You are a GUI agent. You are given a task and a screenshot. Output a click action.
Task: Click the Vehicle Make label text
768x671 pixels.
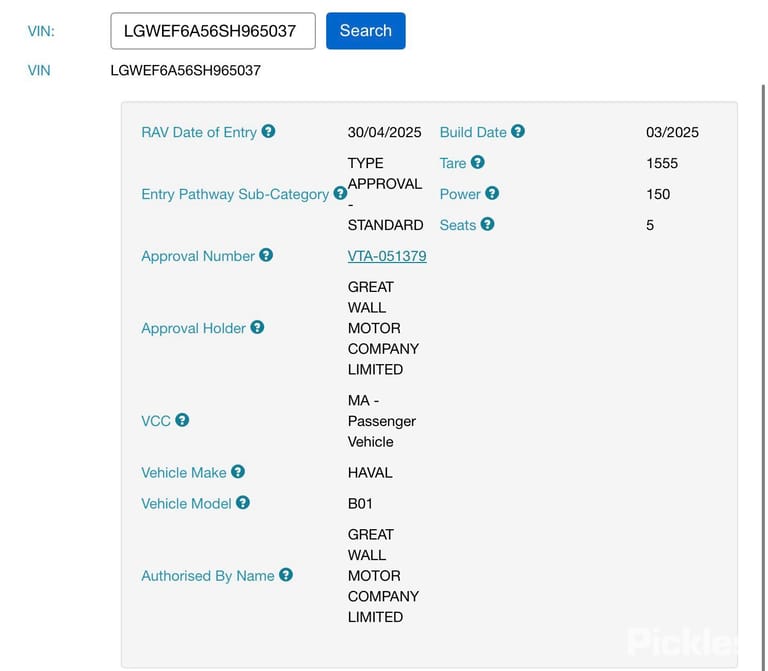[x=184, y=473]
